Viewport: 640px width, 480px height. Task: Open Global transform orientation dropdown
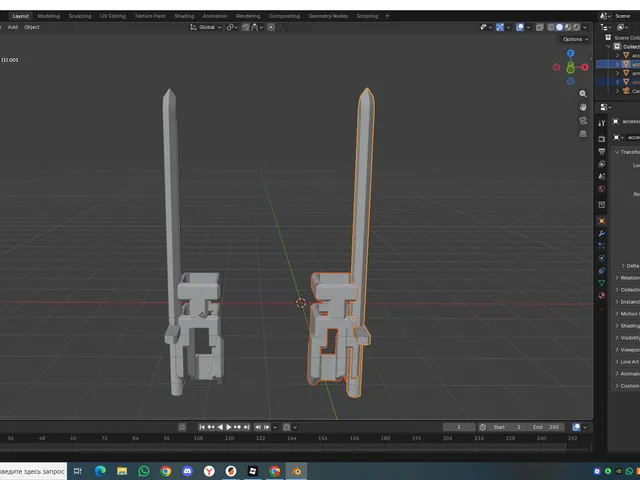click(206, 27)
